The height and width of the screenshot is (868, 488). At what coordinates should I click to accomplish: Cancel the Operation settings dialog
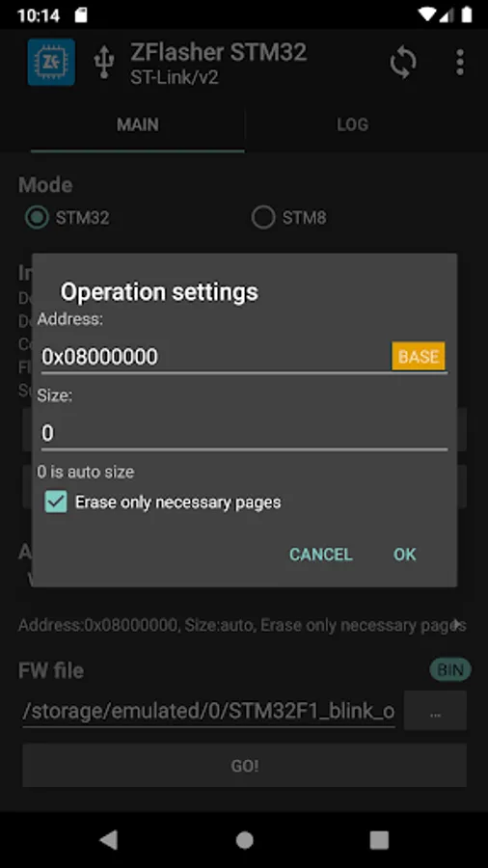pos(321,555)
